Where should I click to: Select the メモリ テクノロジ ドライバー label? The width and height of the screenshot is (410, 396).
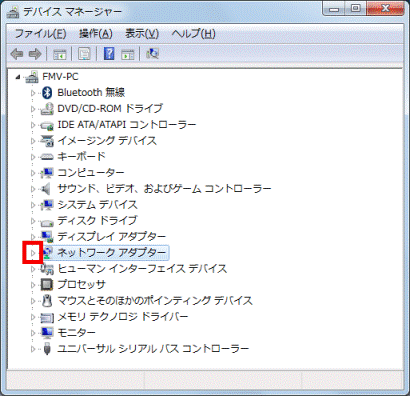[x=123, y=317]
